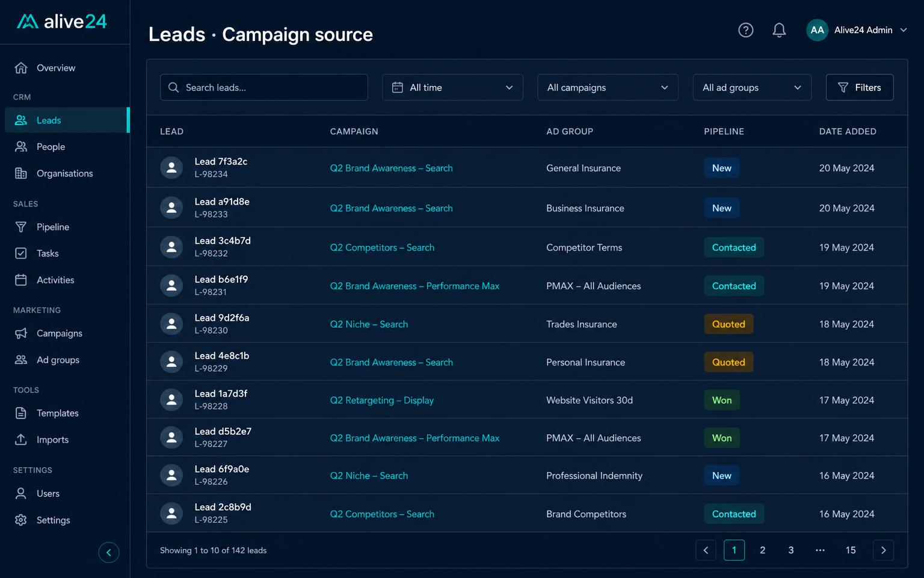
Task: Collapse sidebar with the chevron button
Action: point(109,552)
